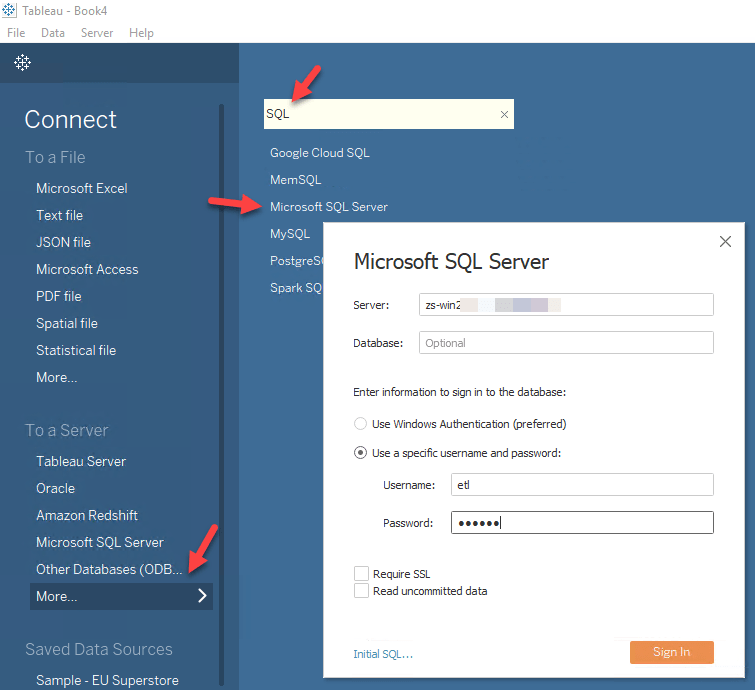This screenshot has width=755, height=690.
Task: Click the Tableau start page icon
Action: [22, 63]
